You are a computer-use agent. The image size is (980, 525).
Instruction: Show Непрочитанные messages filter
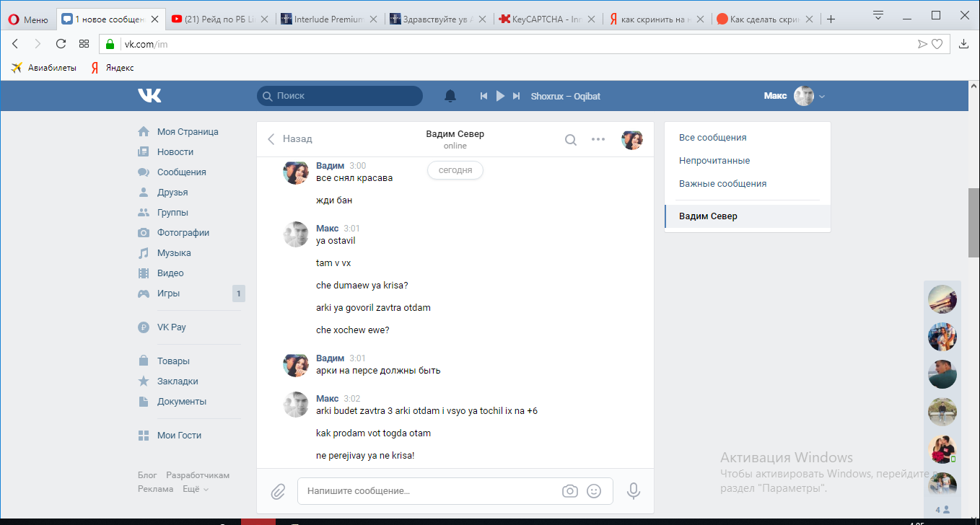pos(714,161)
